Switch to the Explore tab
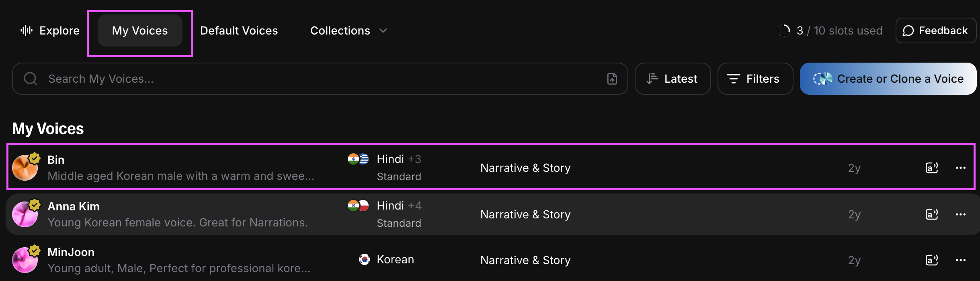This screenshot has height=281, width=980. point(50,31)
